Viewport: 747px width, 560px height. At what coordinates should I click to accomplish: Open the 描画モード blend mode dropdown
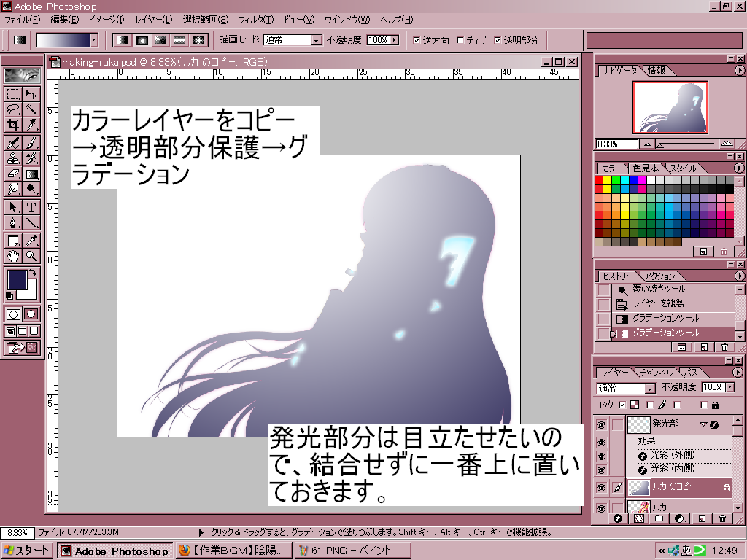point(317,40)
